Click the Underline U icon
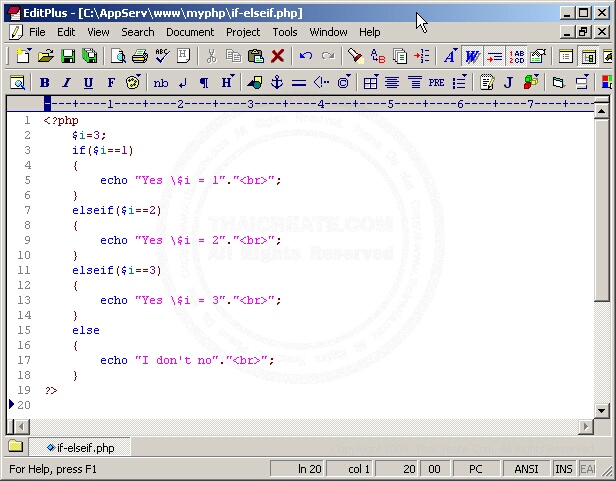Viewport: 616px width, 481px height. [x=88, y=82]
